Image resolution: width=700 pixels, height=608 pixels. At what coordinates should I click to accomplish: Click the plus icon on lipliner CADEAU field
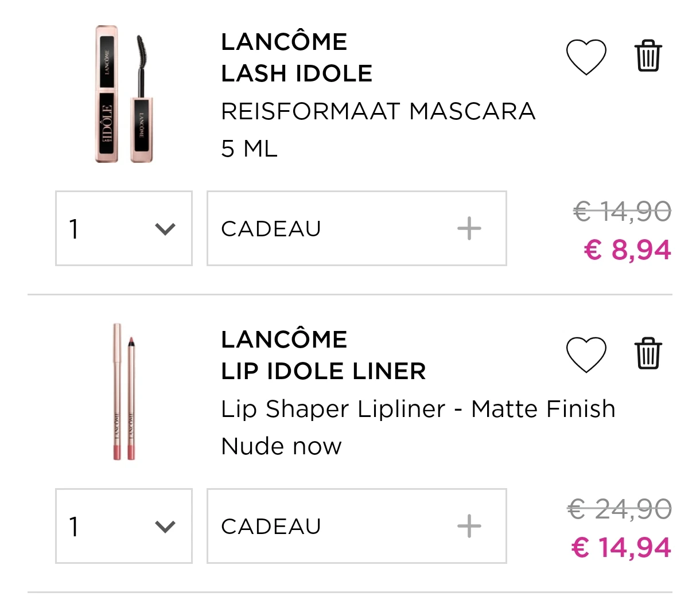pos(470,525)
